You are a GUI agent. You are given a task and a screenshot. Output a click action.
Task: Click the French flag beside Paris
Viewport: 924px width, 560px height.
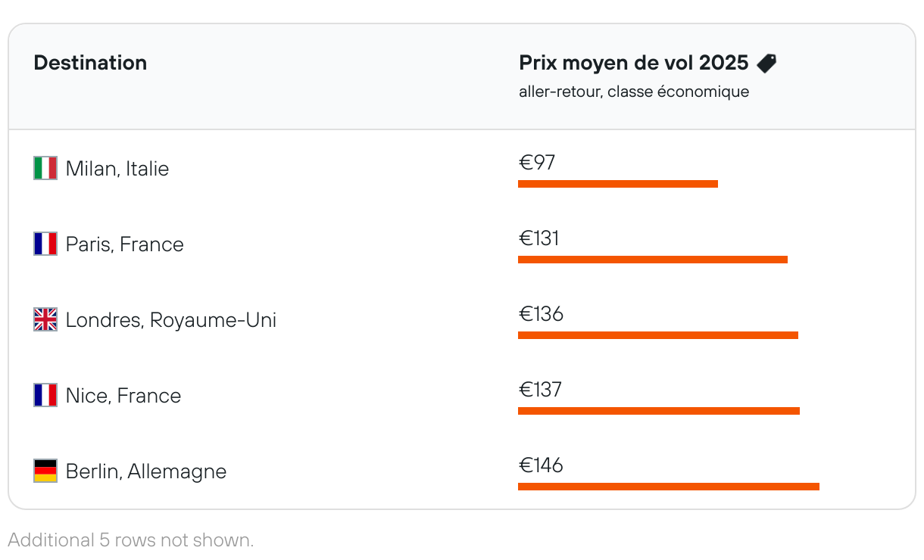(x=45, y=244)
